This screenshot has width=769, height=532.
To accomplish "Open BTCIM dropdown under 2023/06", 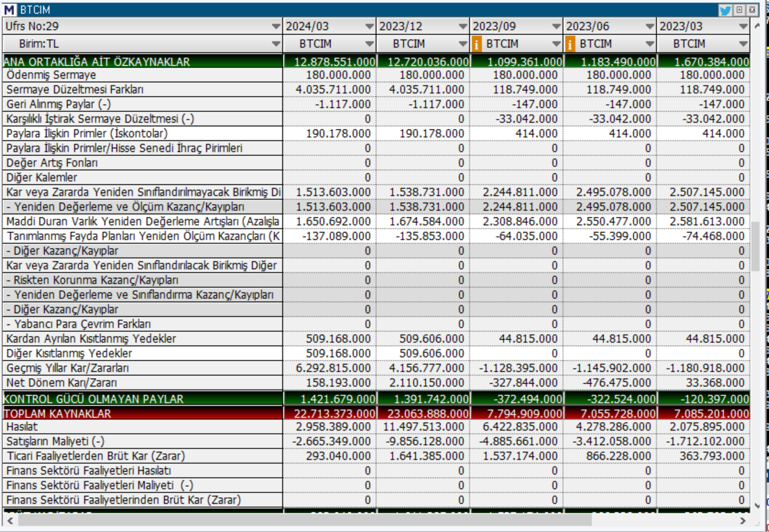I will tap(650, 44).
